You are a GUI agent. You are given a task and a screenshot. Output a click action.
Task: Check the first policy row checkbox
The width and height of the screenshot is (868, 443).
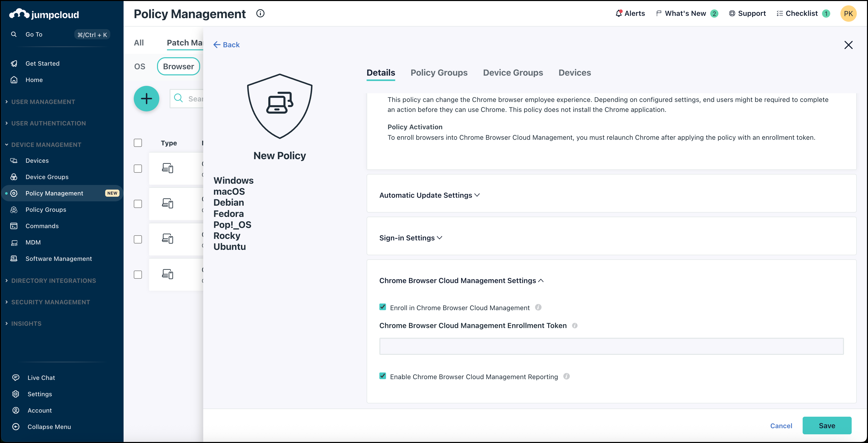(138, 169)
